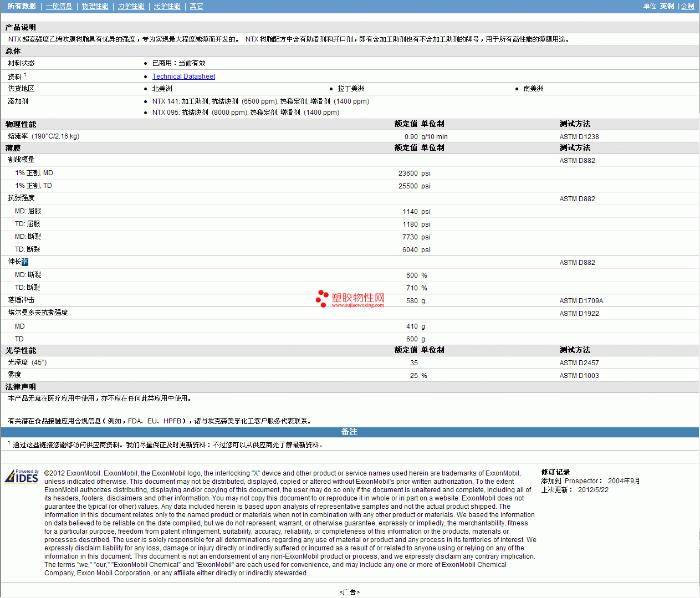Click the 备注 blue banner
Image resolution: width=700 pixels, height=598 pixels.
[350, 432]
